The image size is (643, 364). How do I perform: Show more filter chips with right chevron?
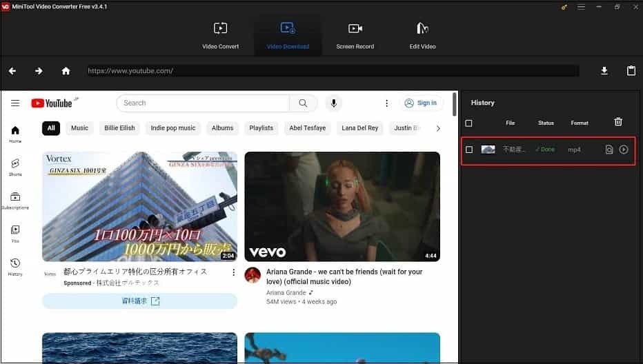click(438, 128)
